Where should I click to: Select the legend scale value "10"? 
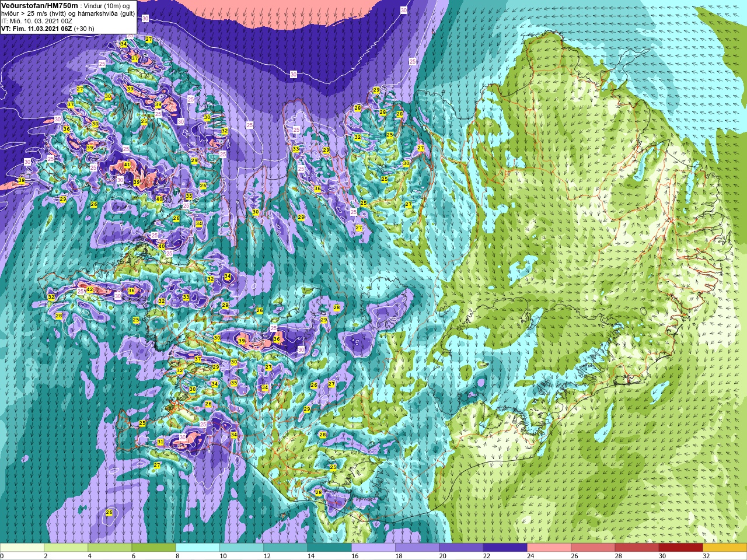(223, 556)
